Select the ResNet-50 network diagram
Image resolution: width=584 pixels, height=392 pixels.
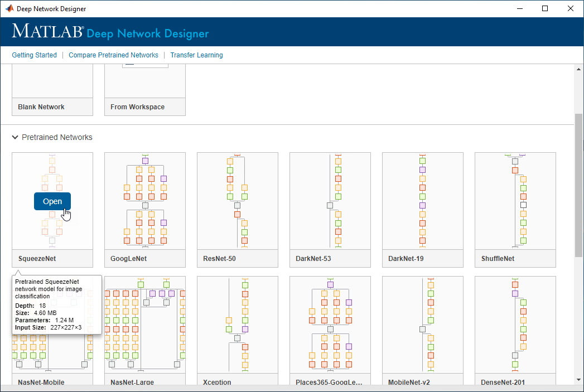[238, 201]
